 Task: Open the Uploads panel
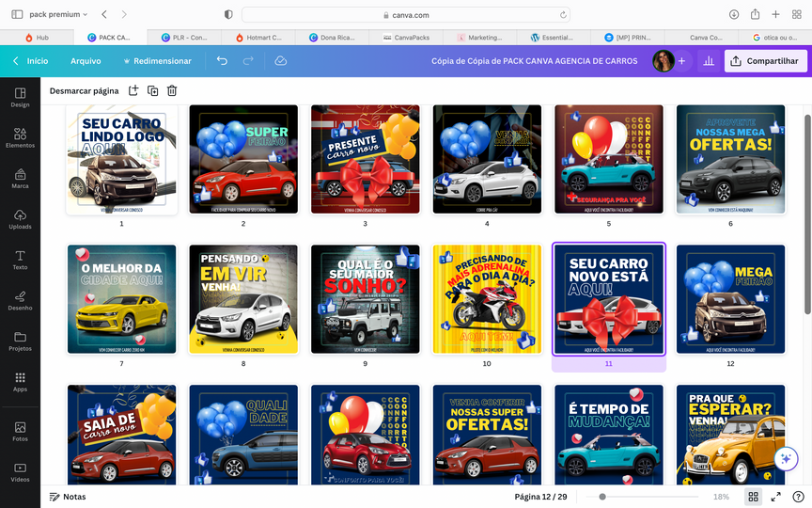pyautogui.click(x=20, y=218)
